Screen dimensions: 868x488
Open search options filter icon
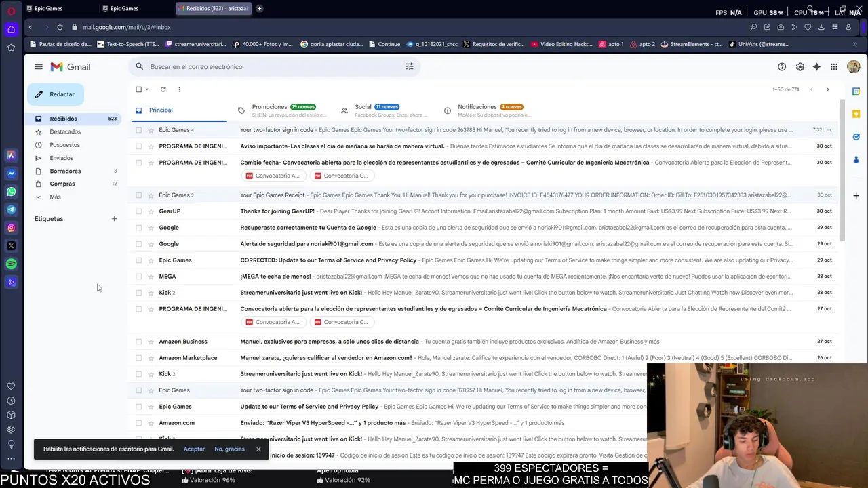410,66
